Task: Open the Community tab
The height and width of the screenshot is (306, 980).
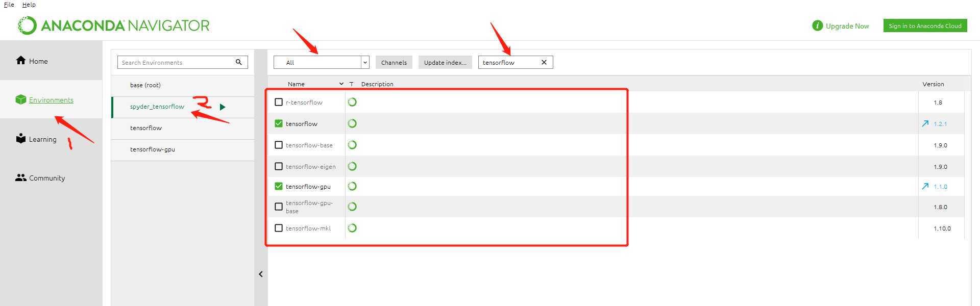Action: click(51, 177)
